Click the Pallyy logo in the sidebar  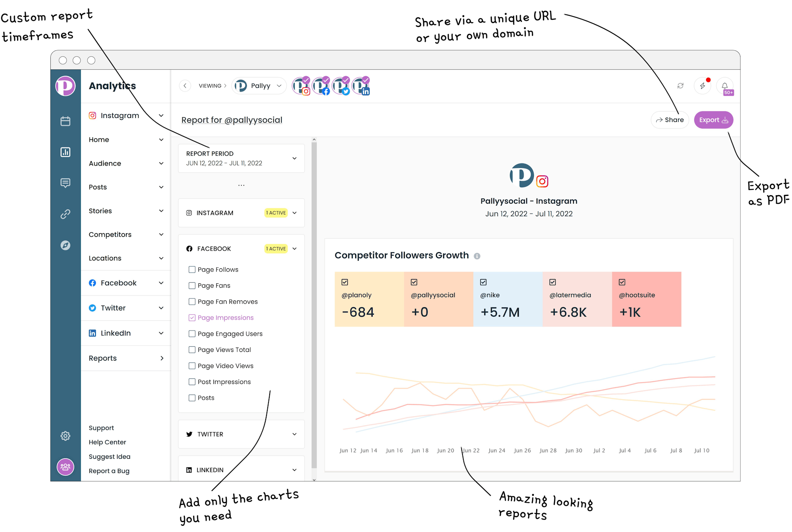[x=65, y=86]
